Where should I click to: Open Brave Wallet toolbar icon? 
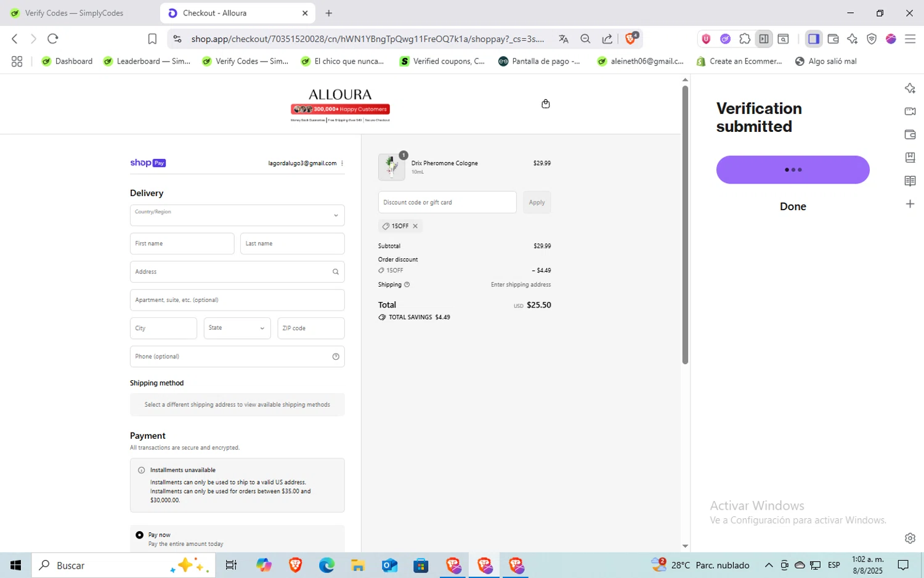833,39
